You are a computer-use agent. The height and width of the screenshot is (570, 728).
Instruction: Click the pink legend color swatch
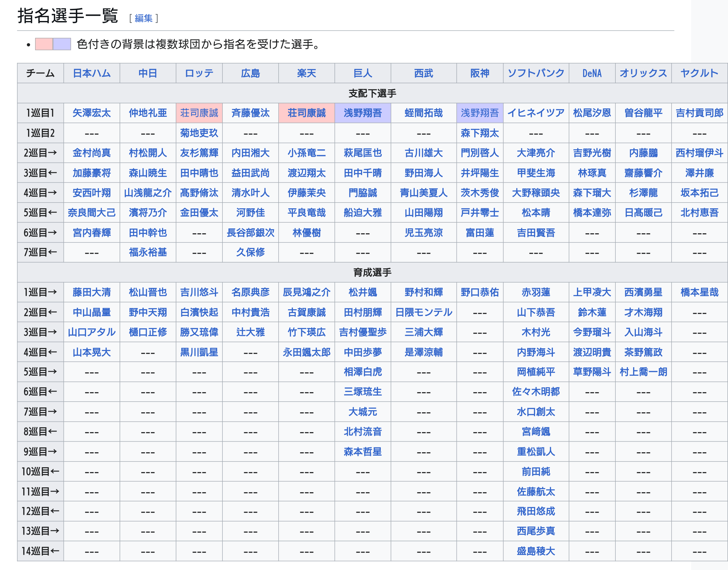pos(44,44)
